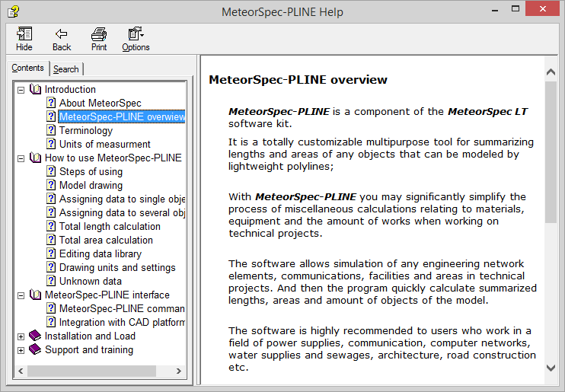The image size is (565, 392).
Task: Click the contents tree right scroll arrow
Action: (x=179, y=371)
